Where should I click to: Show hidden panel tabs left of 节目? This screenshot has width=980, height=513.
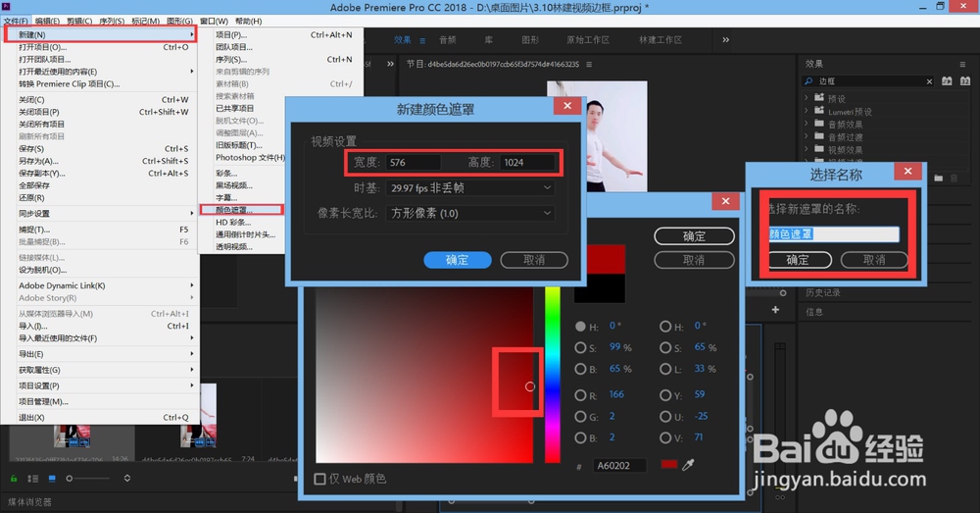(391, 64)
